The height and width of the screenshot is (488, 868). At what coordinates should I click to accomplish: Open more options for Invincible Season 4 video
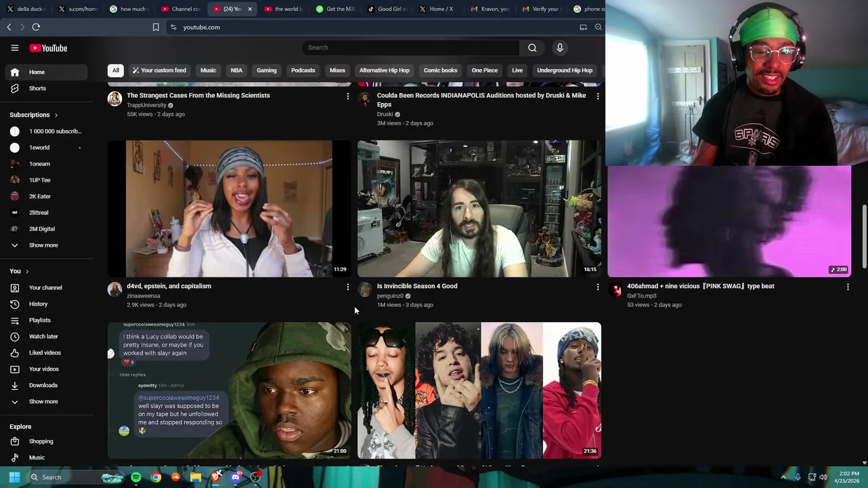pyautogui.click(x=597, y=287)
